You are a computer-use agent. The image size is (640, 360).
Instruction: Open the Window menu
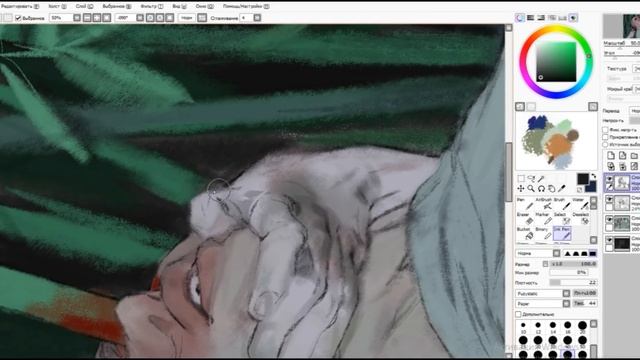coord(204,7)
